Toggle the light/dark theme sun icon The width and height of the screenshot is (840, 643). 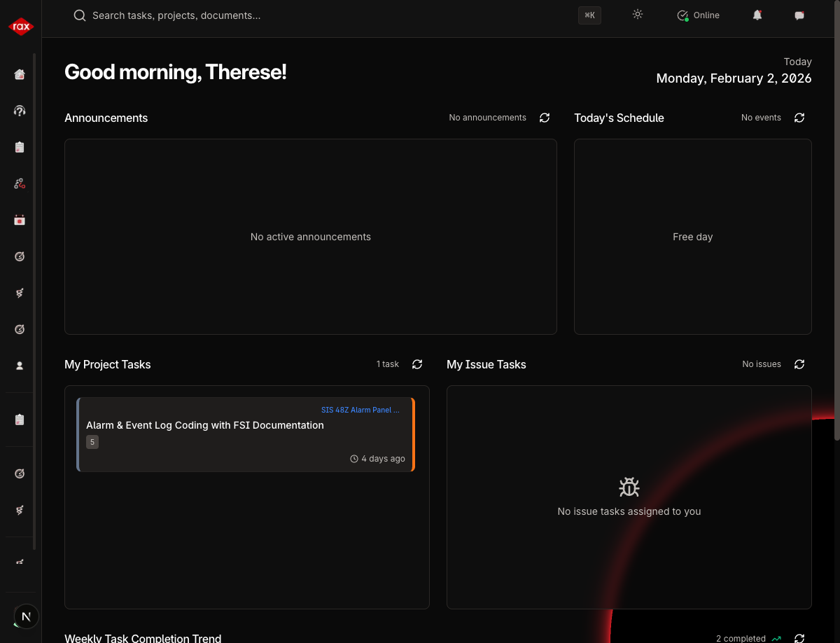[x=637, y=15]
